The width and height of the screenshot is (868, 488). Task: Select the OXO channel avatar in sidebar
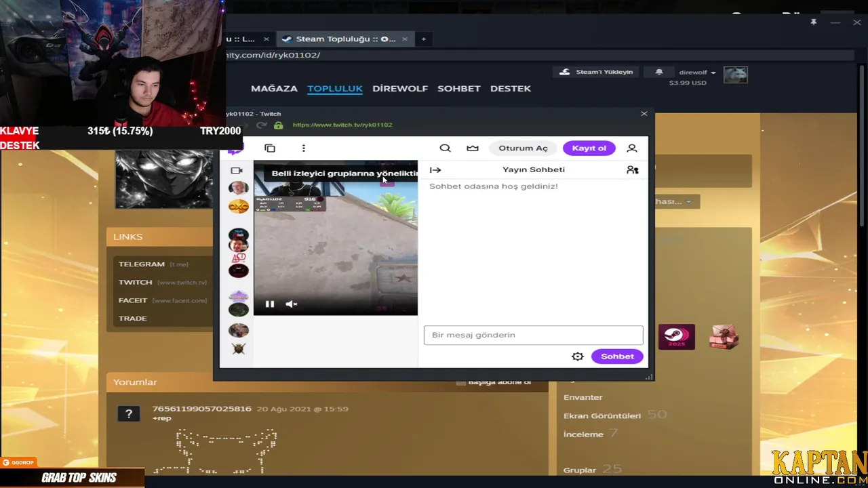pos(238,206)
